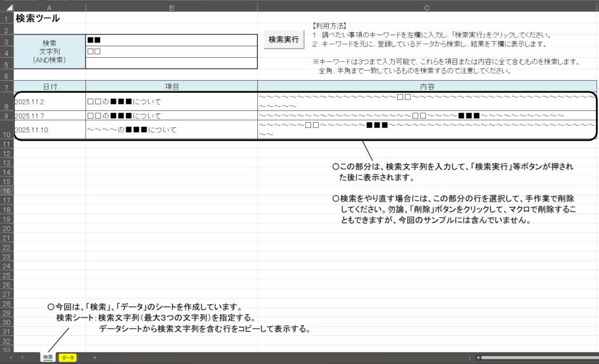Click the previous sheet navigation arrow

click(x=10, y=357)
